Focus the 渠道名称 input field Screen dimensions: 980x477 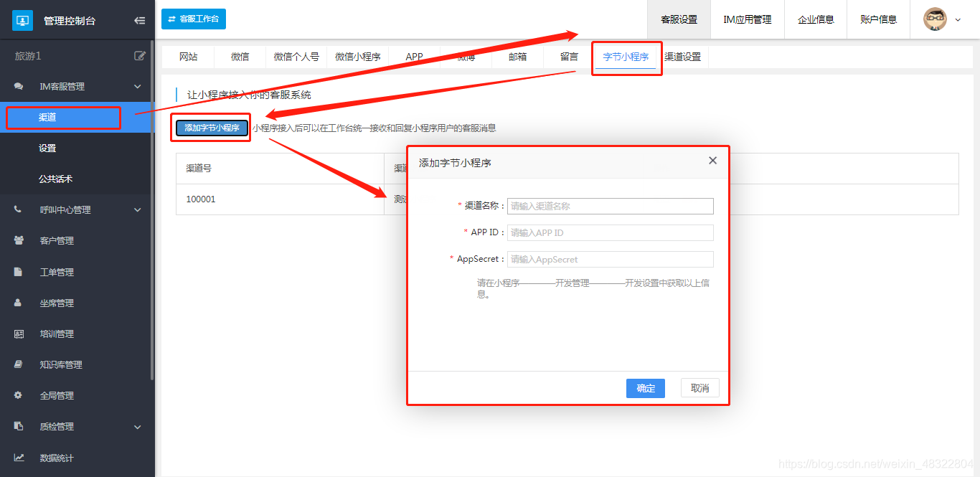[611, 206]
